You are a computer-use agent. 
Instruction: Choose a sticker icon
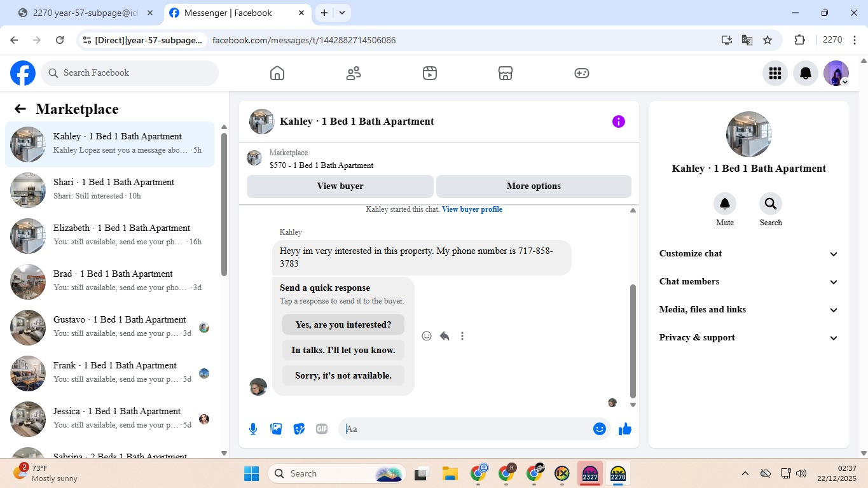299,429
